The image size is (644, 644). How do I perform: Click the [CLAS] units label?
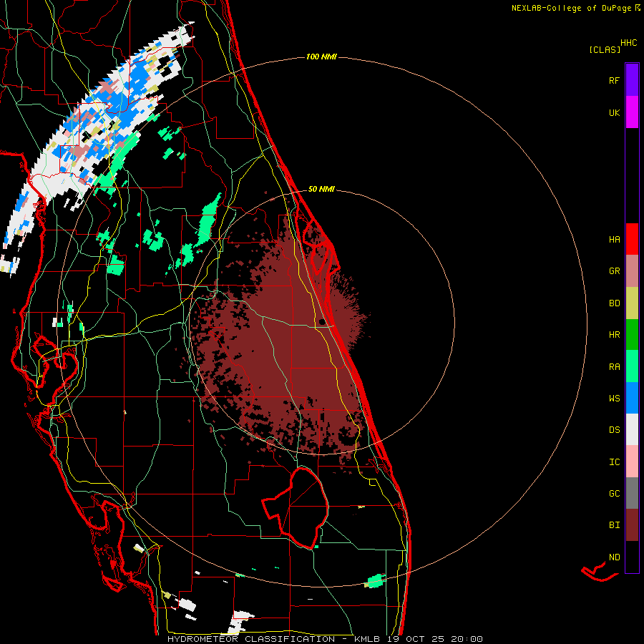coord(605,50)
